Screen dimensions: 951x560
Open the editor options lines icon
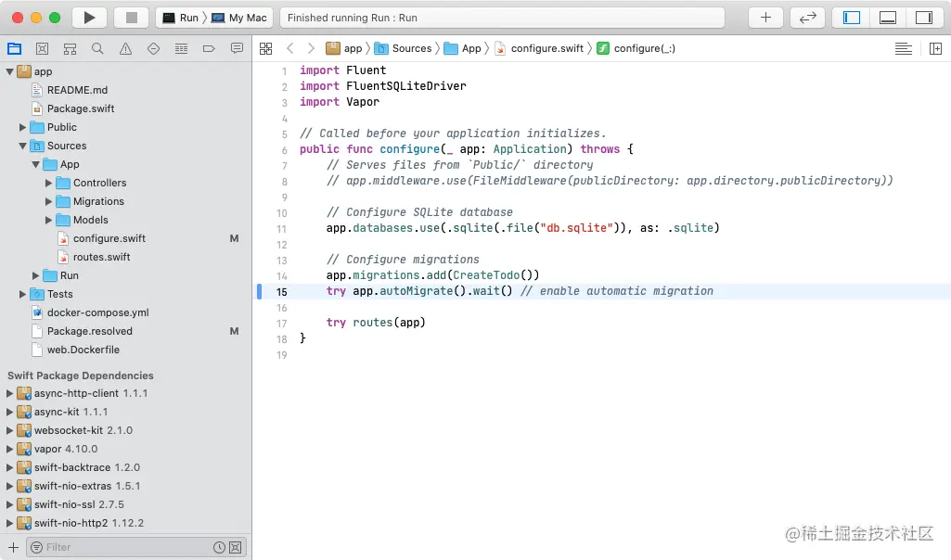[903, 48]
